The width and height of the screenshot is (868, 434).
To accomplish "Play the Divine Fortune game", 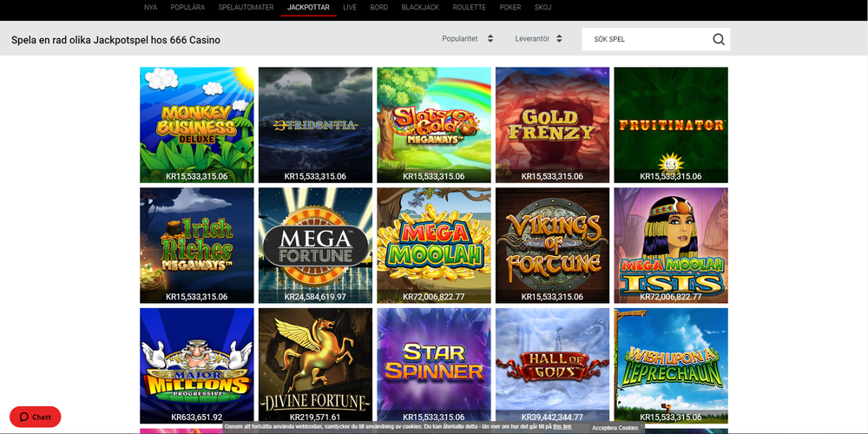I will click(316, 366).
